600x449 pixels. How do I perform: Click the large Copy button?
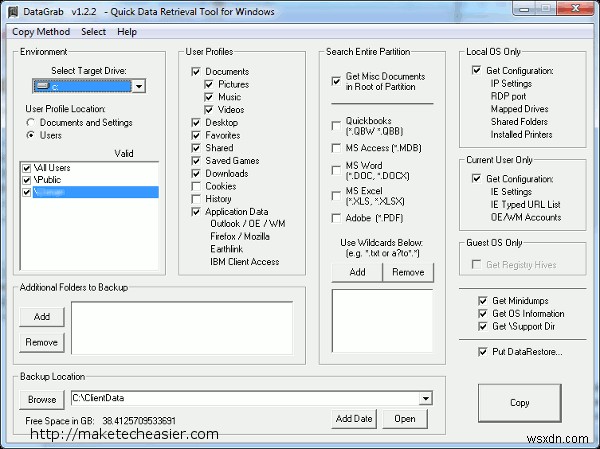tap(520, 403)
